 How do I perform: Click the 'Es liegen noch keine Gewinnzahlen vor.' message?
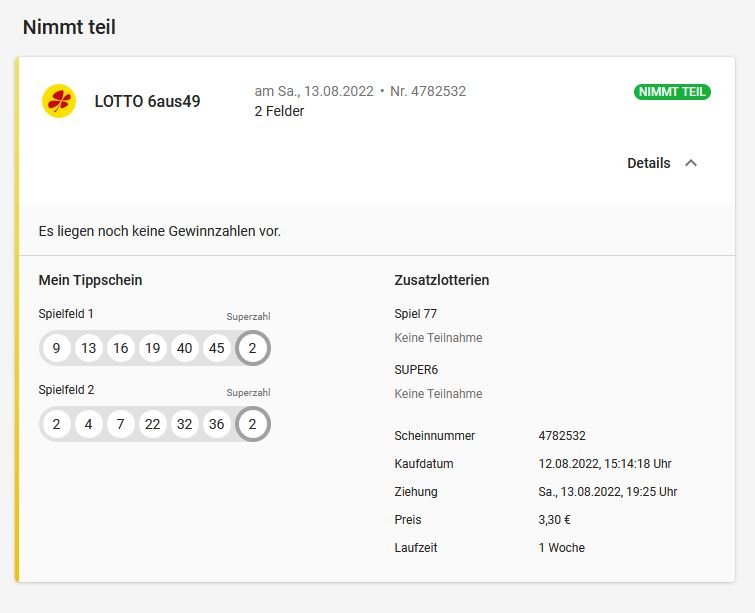click(160, 232)
